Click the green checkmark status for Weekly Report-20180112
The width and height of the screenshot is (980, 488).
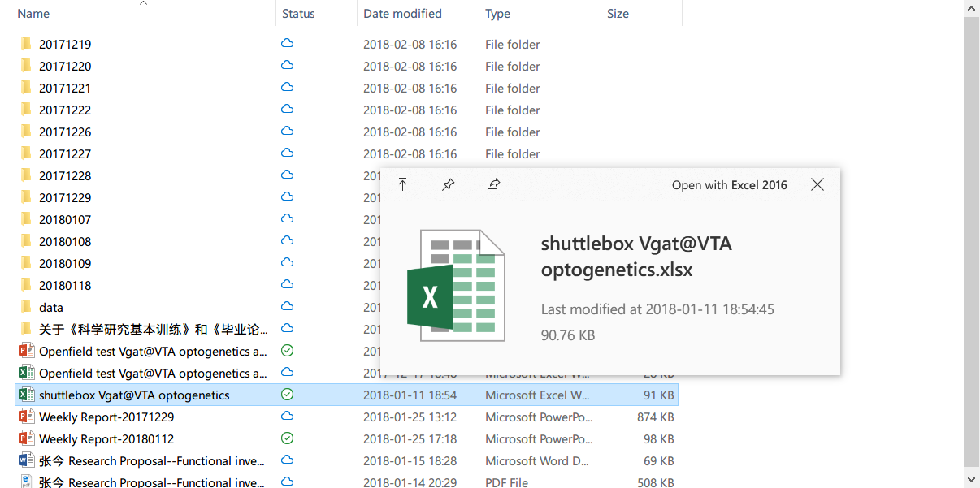[x=287, y=438]
